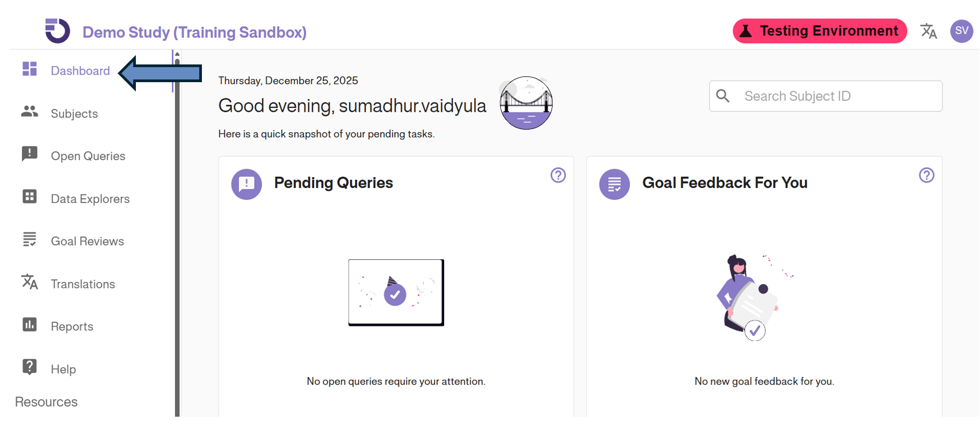Viewport: 980px width, 421px height.
Task: Click the Open Queries alert icon
Action: tap(30, 154)
